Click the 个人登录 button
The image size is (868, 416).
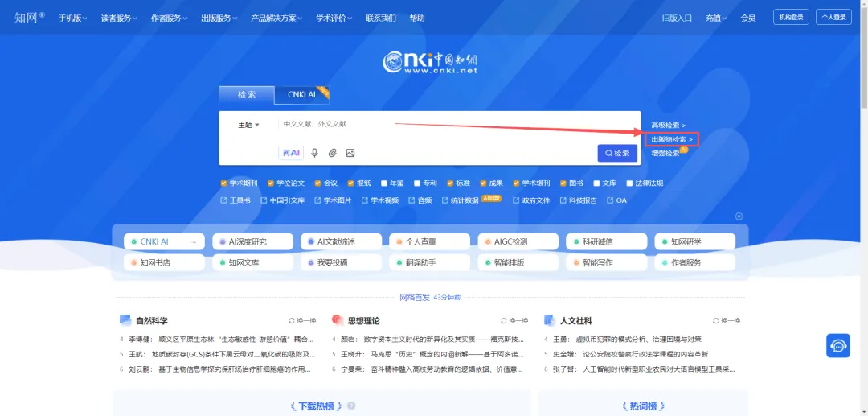point(833,17)
